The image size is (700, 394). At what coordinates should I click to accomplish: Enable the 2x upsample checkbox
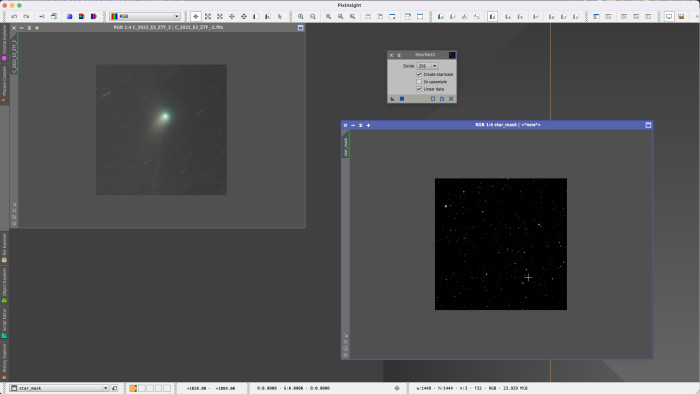(419, 82)
